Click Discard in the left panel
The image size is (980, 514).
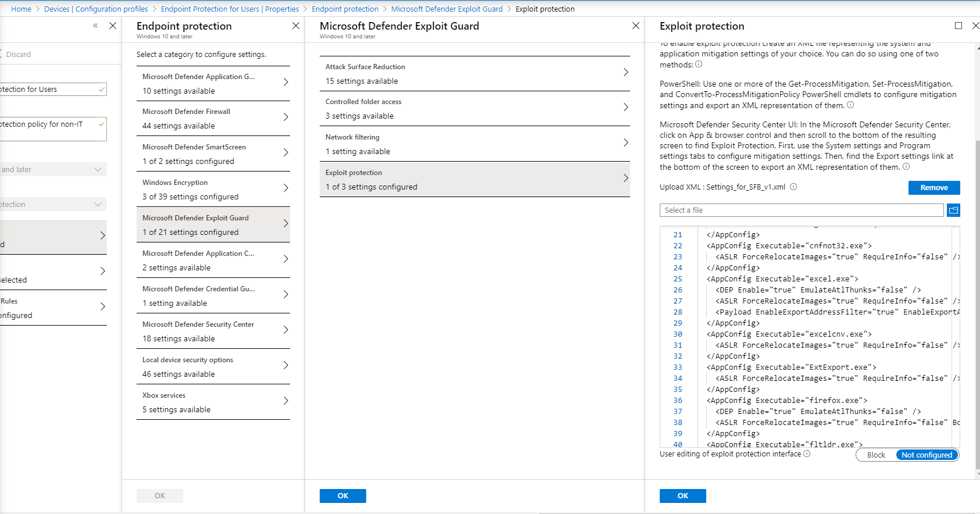click(x=18, y=54)
